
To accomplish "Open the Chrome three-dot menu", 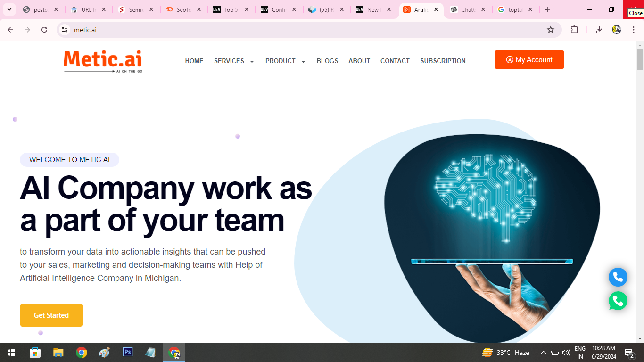I will [634, 30].
